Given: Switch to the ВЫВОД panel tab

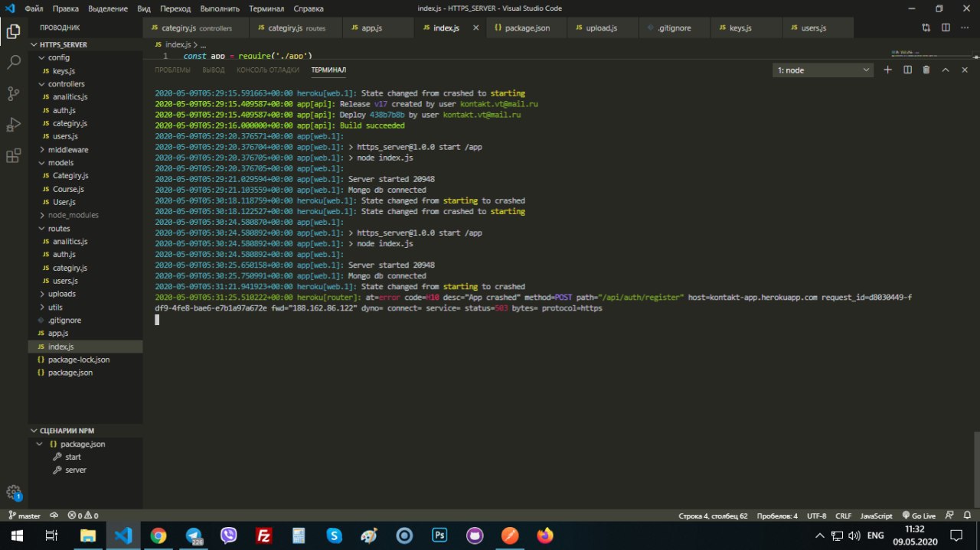Looking at the screenshot, I should coord(214,70).
